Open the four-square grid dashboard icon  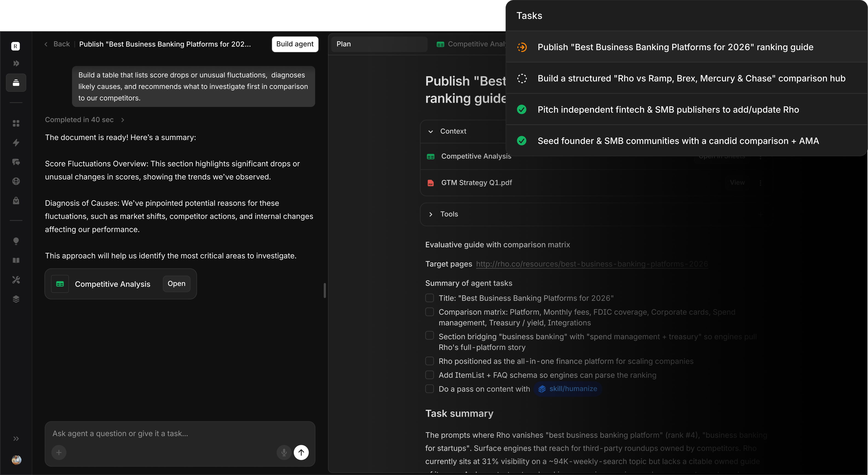[x=16, y=123]
